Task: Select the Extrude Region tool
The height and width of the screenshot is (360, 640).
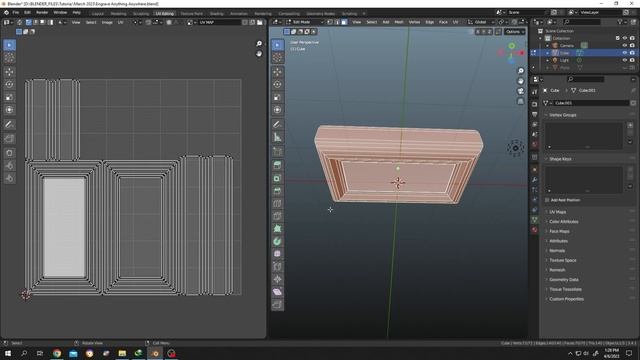Action: click(x=278, y=165)
